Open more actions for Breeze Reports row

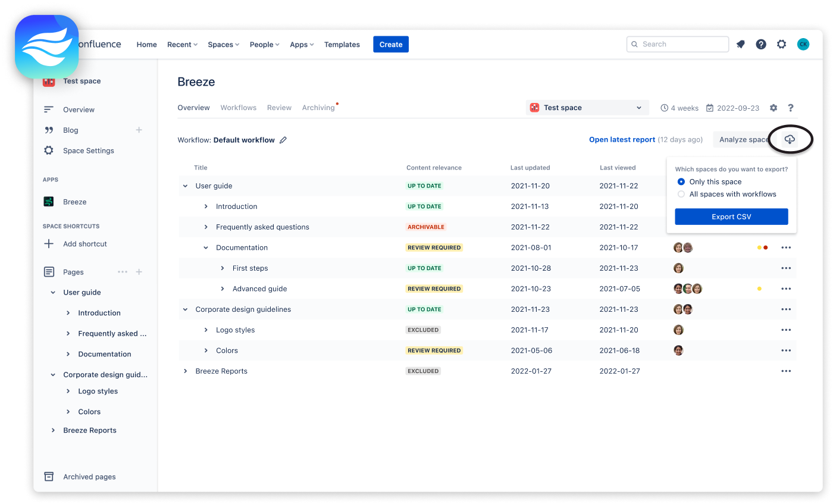coord(786,371)
